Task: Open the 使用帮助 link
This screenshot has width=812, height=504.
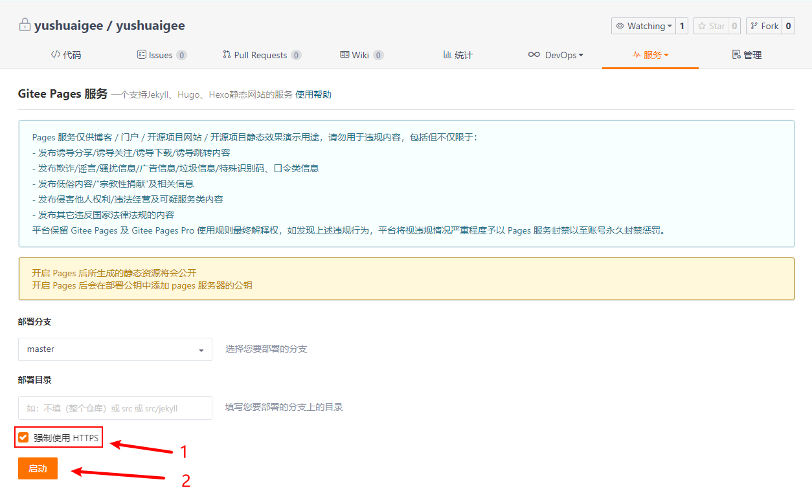Action: pos(313,94)
